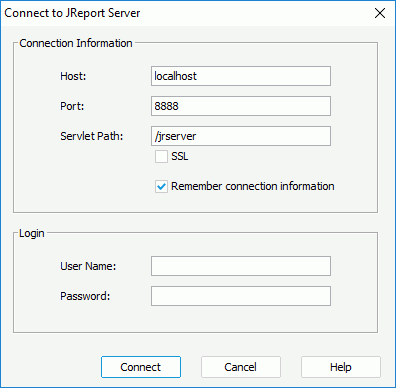Open Help for this dialog
Image resolution: width=396 pixels, height=388 pixels.
(341, 367)
